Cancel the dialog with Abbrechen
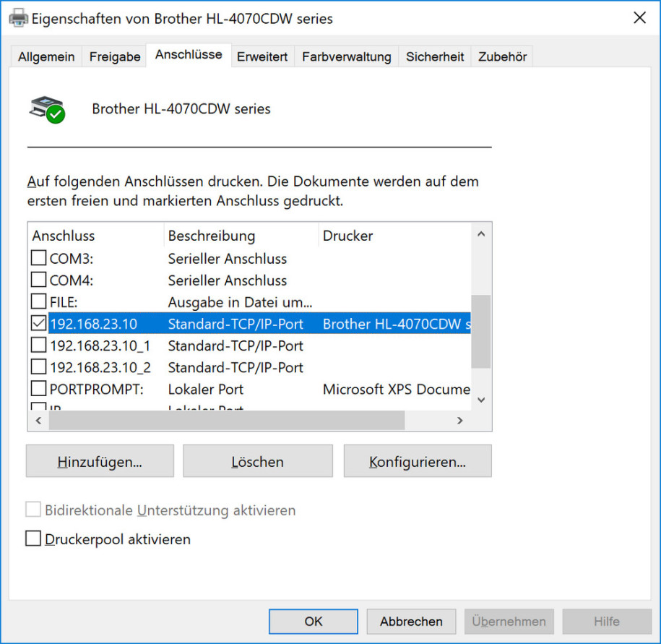Viewport: 661px width, 644px height. point(412,621)
